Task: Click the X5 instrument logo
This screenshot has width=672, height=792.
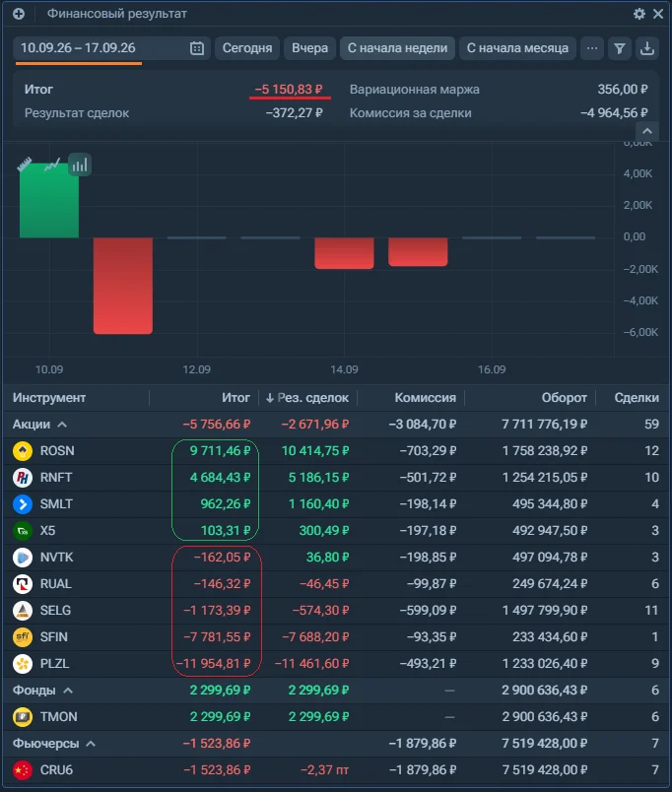Action: [x=23, y=530]
